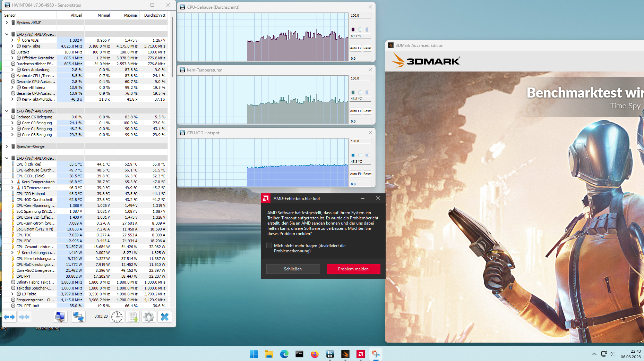Select the Minimal column header
The height and width of the screenshot is (361, 644).
coord(98,15)
